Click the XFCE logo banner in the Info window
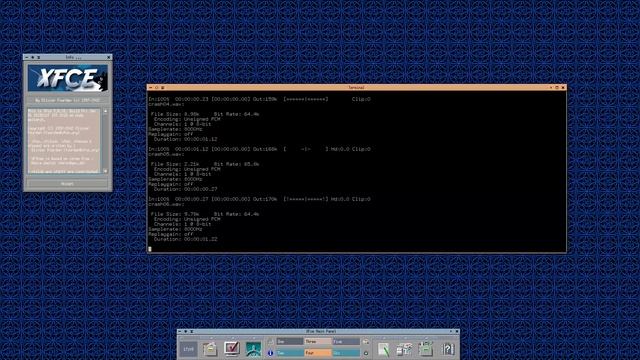Viewport: 640px width, 360px height. point(67,78)
